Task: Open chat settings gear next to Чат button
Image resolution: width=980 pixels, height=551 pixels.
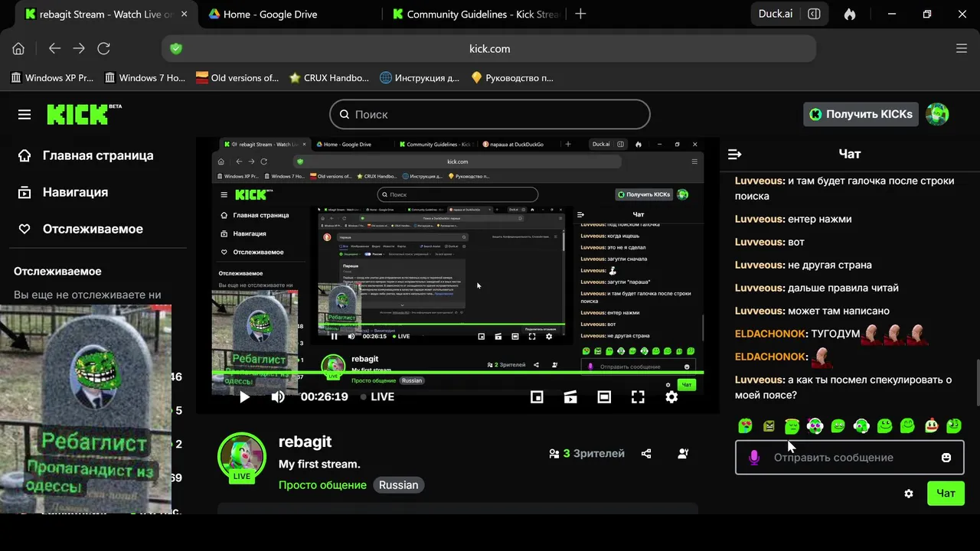Action: [909, 494]
